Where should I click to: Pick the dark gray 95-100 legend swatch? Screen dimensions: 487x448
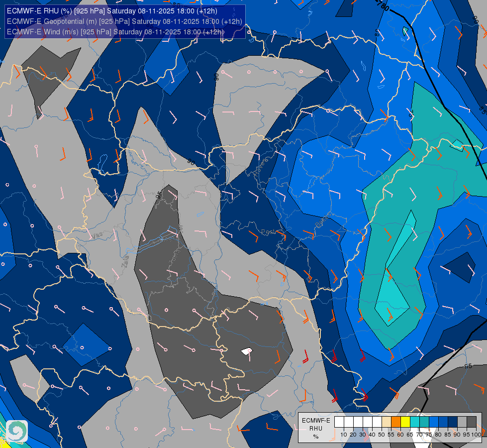pos(472,422)
